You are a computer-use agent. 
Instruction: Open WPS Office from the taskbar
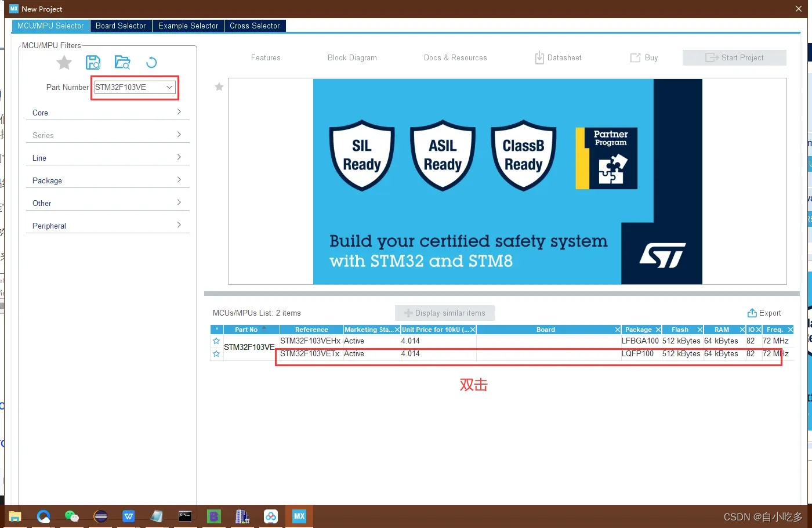click(x=129, y=516)
